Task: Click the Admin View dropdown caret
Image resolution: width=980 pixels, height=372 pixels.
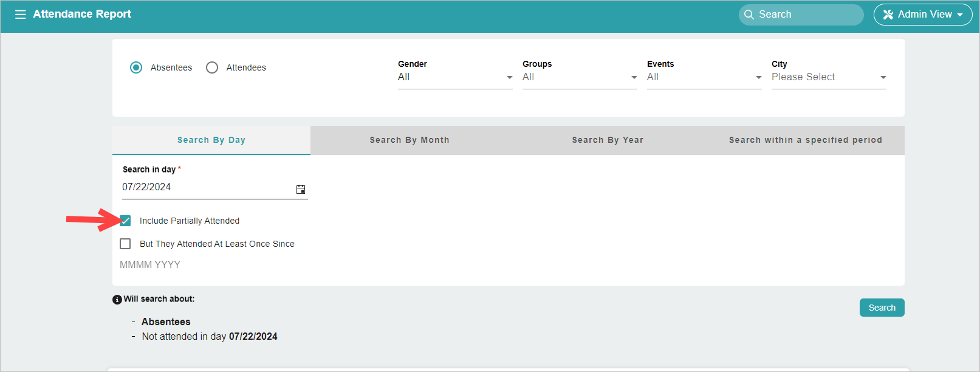Action: point(960,15)
